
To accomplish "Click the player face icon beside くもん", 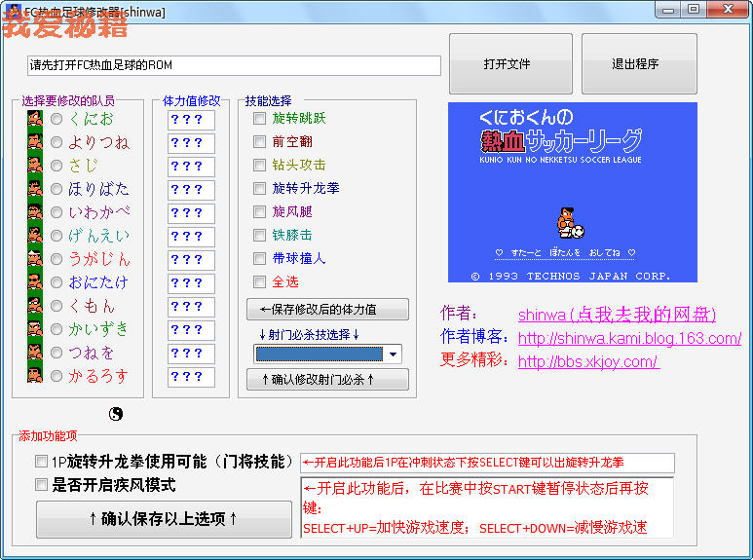I will click(x=35, y=306).
